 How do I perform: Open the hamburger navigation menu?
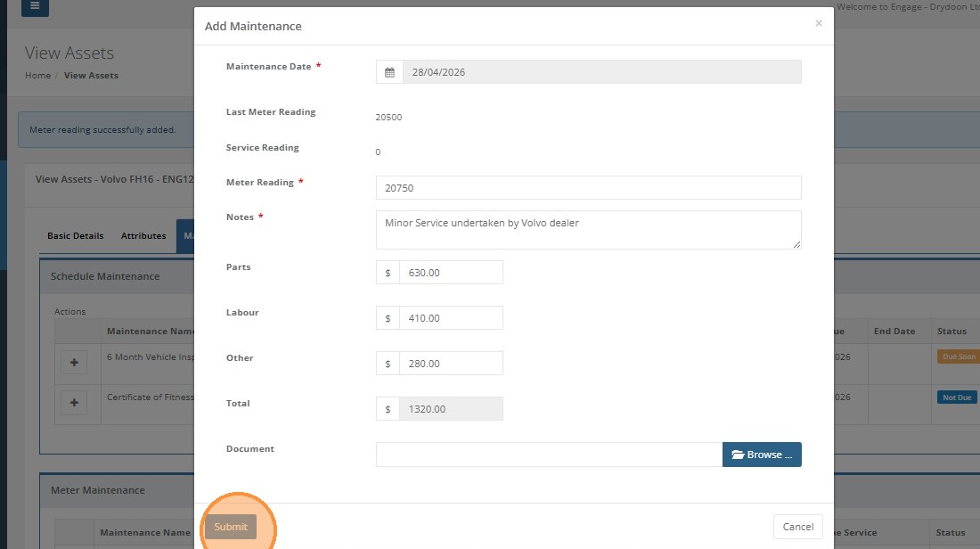point(35,6)
